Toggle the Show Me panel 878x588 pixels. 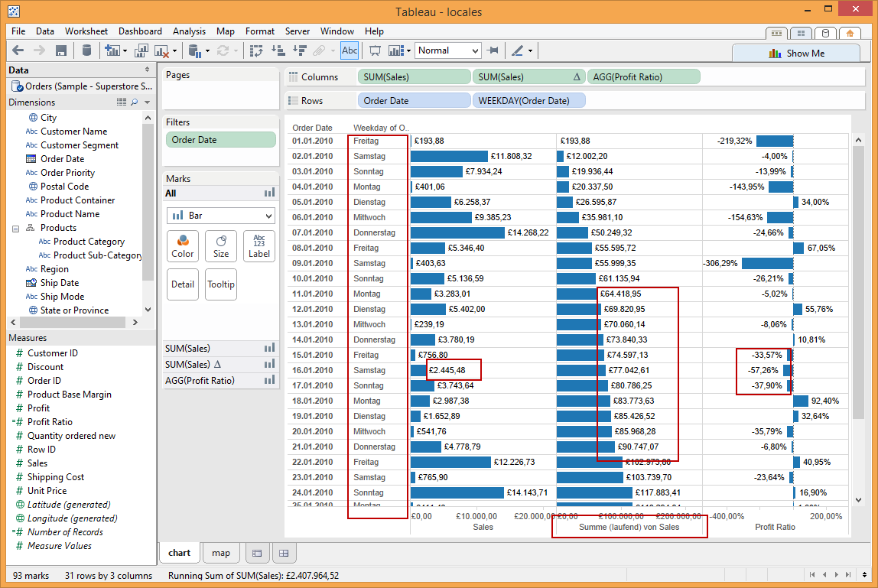[x=796, y=53]
